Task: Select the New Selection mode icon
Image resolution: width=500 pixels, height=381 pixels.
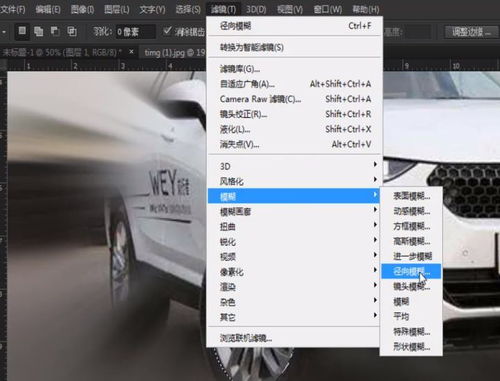Action: [x=22, y=31]
